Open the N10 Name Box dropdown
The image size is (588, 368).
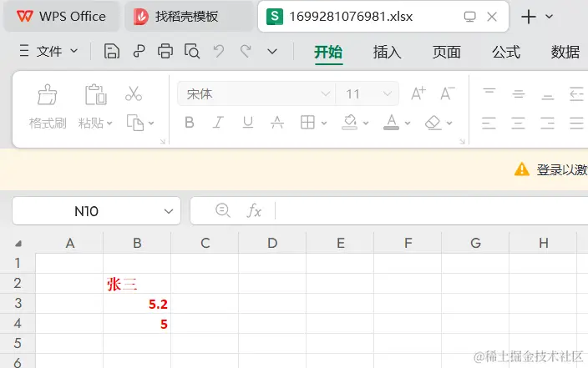(x=169, y=211)
